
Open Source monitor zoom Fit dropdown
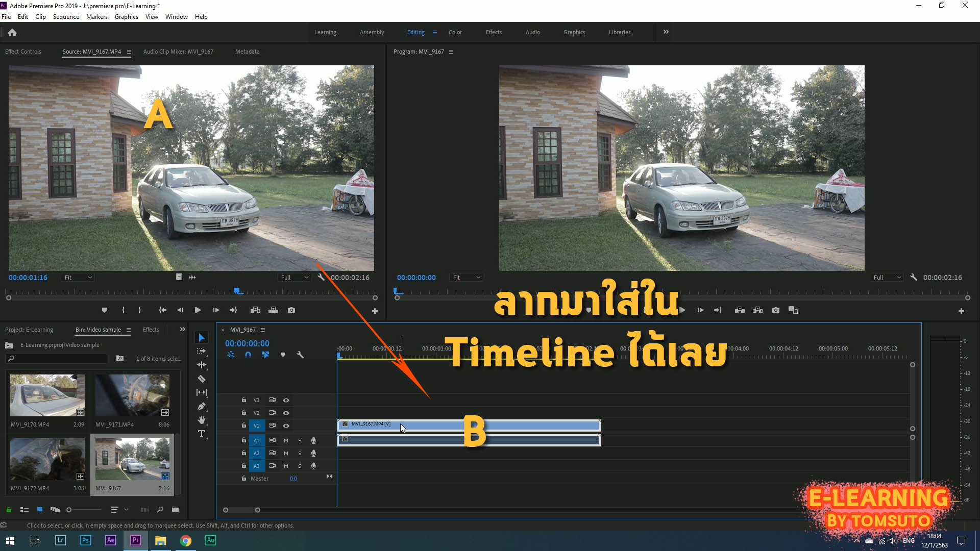click(x=78, y=277)
